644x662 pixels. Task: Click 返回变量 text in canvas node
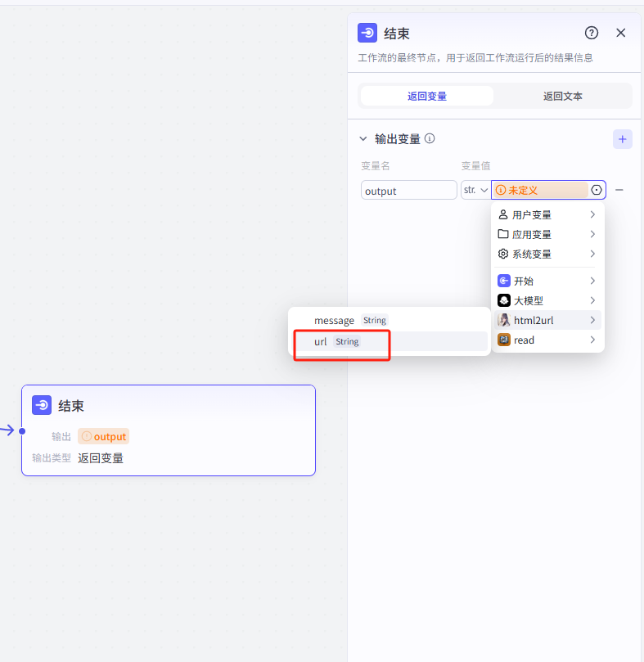pos(101,458)
